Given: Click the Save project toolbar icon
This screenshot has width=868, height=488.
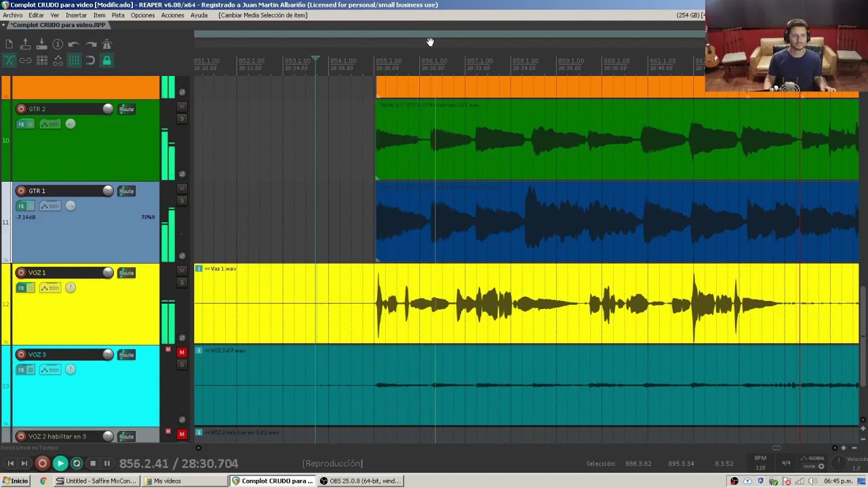Looking at the screenshot, I should point(41,45).
